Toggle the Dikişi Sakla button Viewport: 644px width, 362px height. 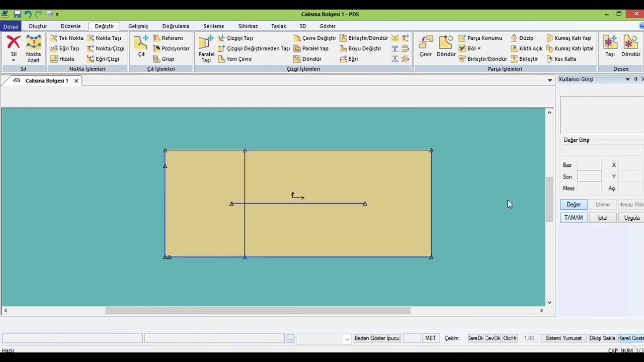coord(602,338)
